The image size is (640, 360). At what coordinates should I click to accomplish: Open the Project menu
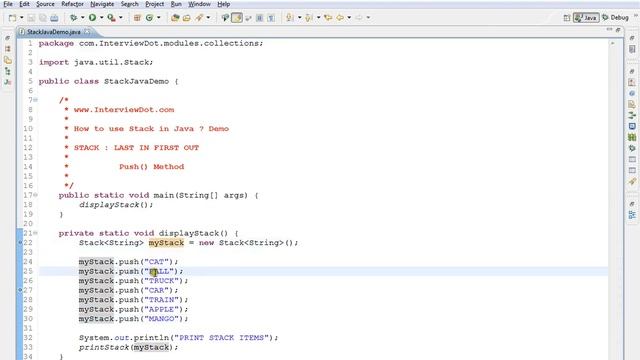coord(155,4)
